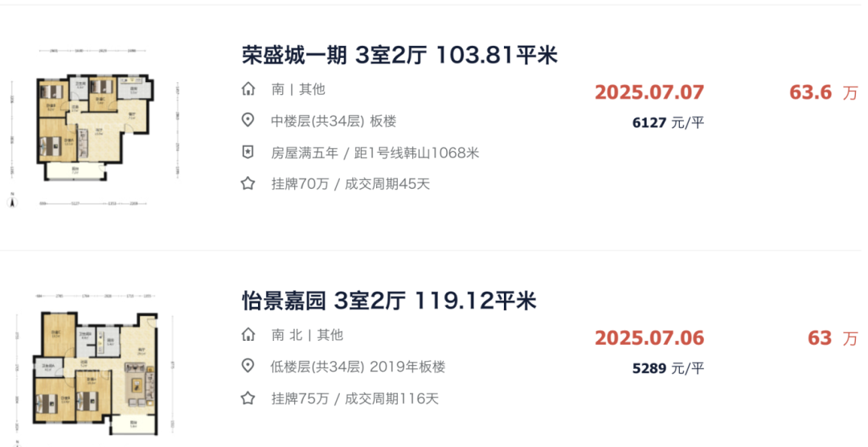
Task: Open the 怡景嘉园 3室2厅 listing title
Action: tap(389, 301)
